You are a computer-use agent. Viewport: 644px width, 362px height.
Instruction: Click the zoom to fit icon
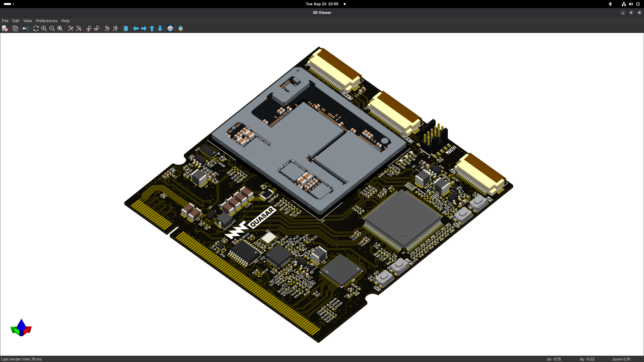point(60,28)
